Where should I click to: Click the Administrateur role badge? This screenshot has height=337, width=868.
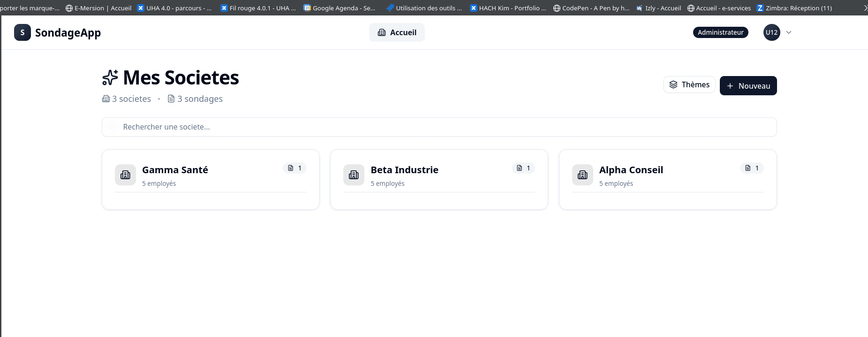[x=720, y=32]
